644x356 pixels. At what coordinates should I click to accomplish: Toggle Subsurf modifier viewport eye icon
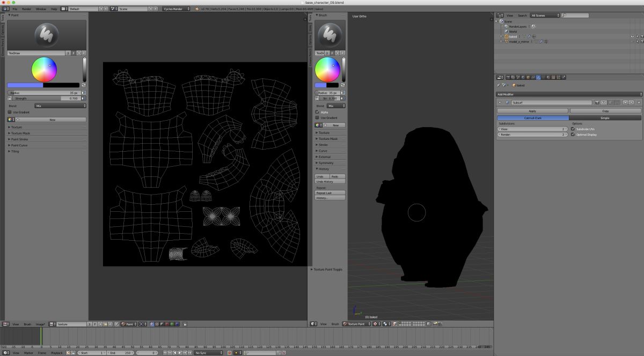pyautogui.click(x=603, y=102)
